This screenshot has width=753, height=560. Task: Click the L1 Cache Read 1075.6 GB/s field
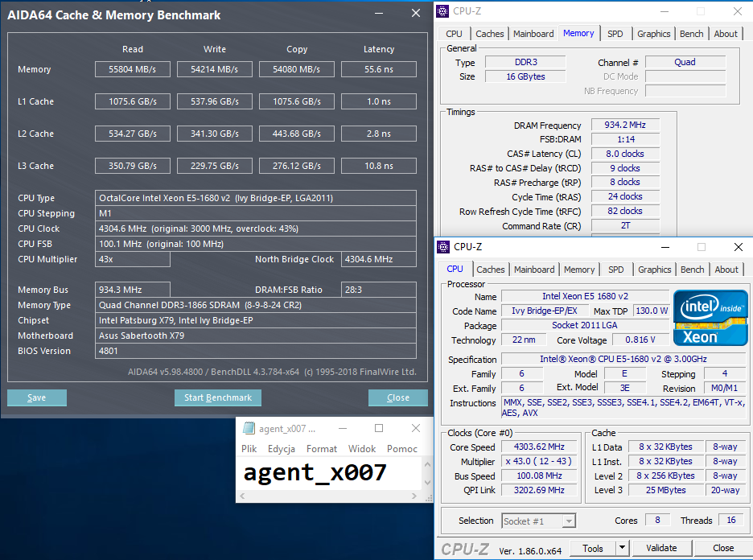(x=133, y=101)
